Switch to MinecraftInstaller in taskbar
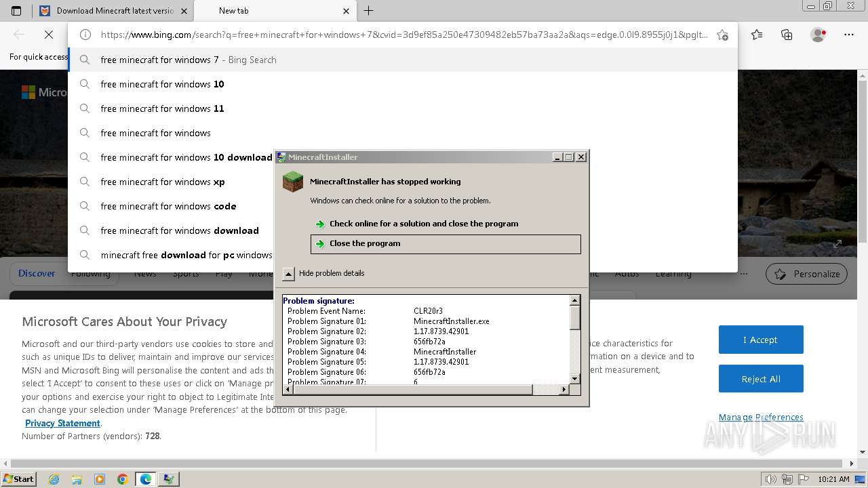Viewport: 868px width, 488px height. click(x=169, y=479)
